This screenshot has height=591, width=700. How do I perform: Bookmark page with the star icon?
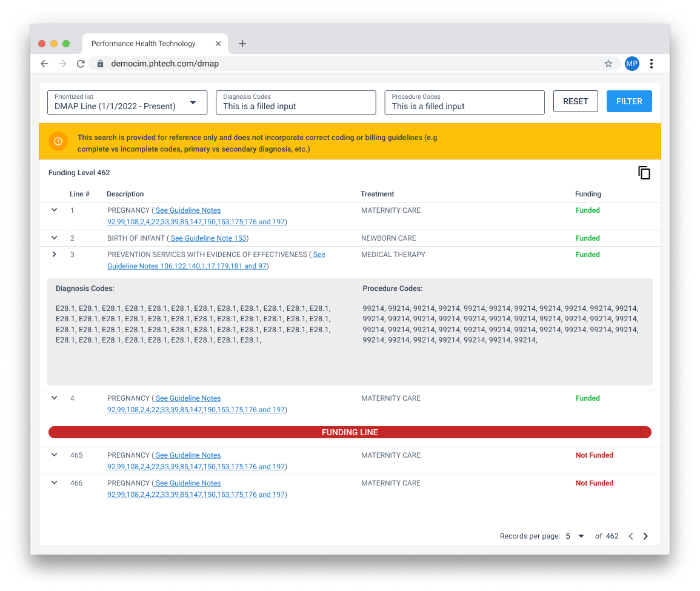608,64
